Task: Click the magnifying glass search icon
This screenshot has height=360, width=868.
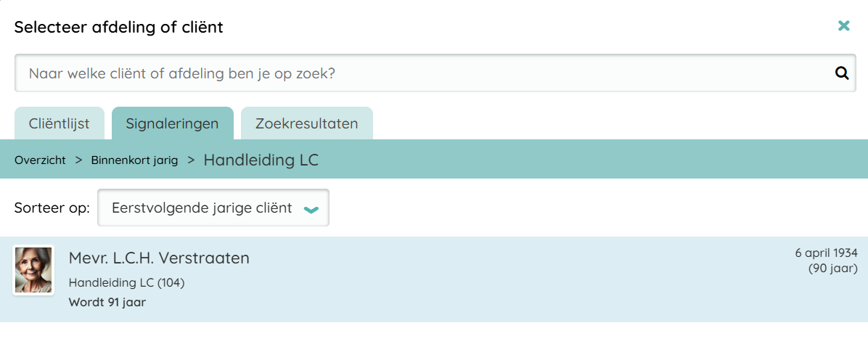Action: pyautogui.click(x=842, y=73)
